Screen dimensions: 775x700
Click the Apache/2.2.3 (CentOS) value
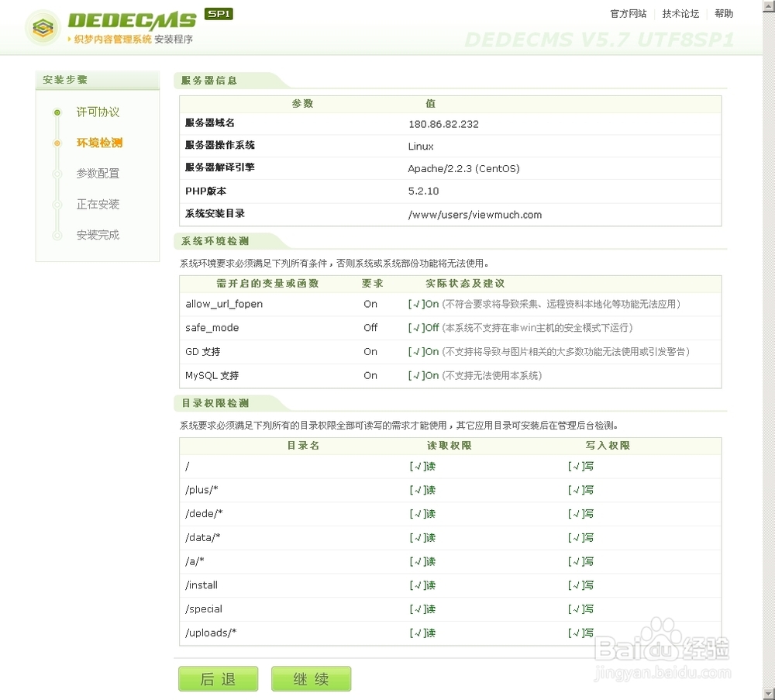(463, 168)
